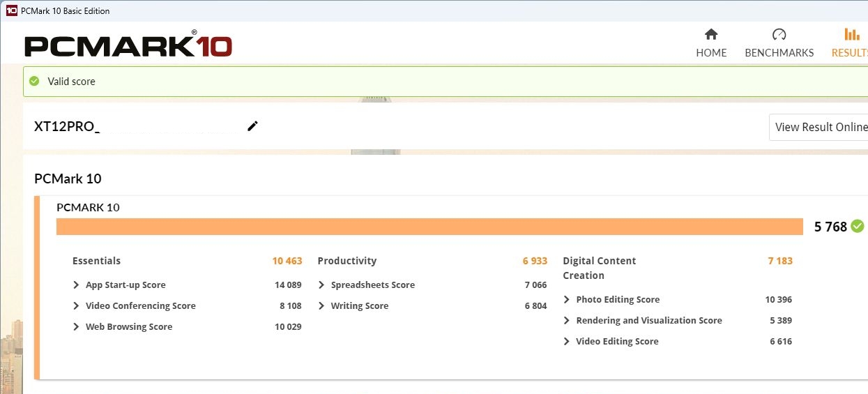
Task: Click the Valid score banner text
Action: point(71,81)
